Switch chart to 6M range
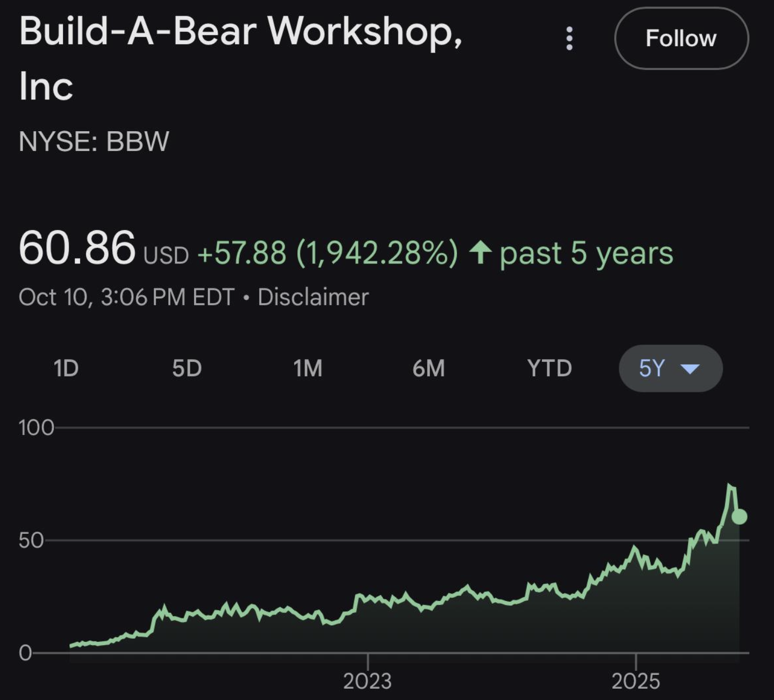This screenshot has width=774, height=700. click(x=428, y=369)
